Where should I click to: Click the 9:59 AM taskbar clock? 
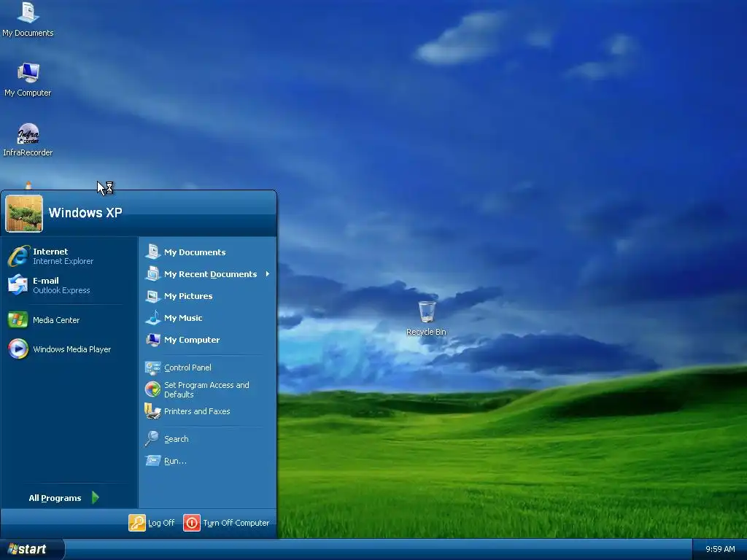coord(720,549)
